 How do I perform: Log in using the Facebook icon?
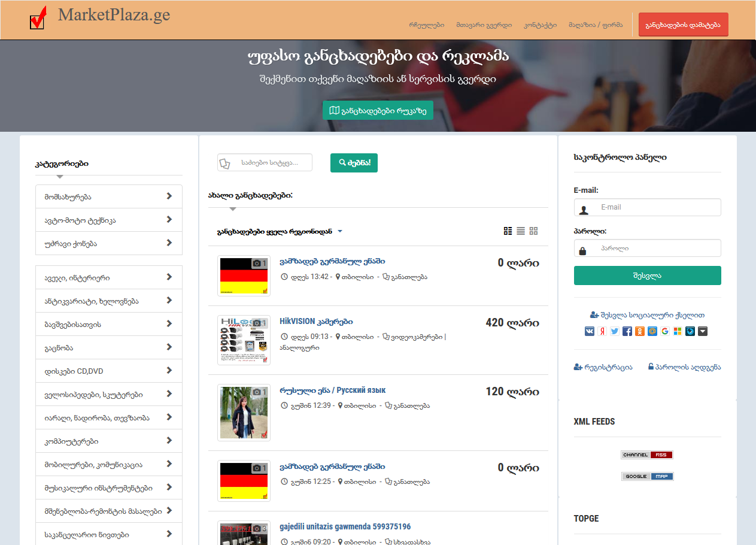coord(627,331)
